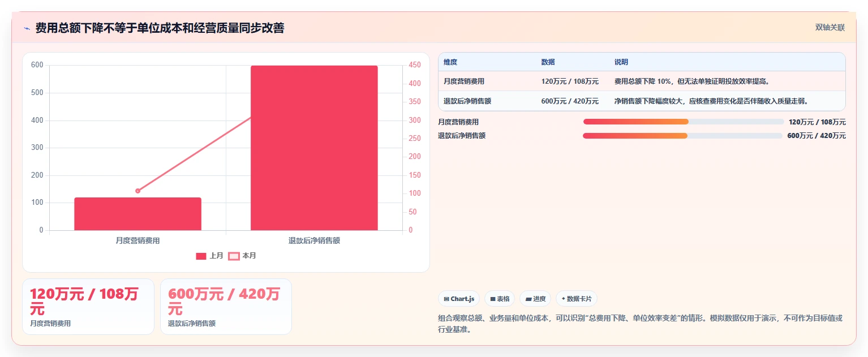Click the line data point above the first bar
The image size is (868, 357).
137,191
